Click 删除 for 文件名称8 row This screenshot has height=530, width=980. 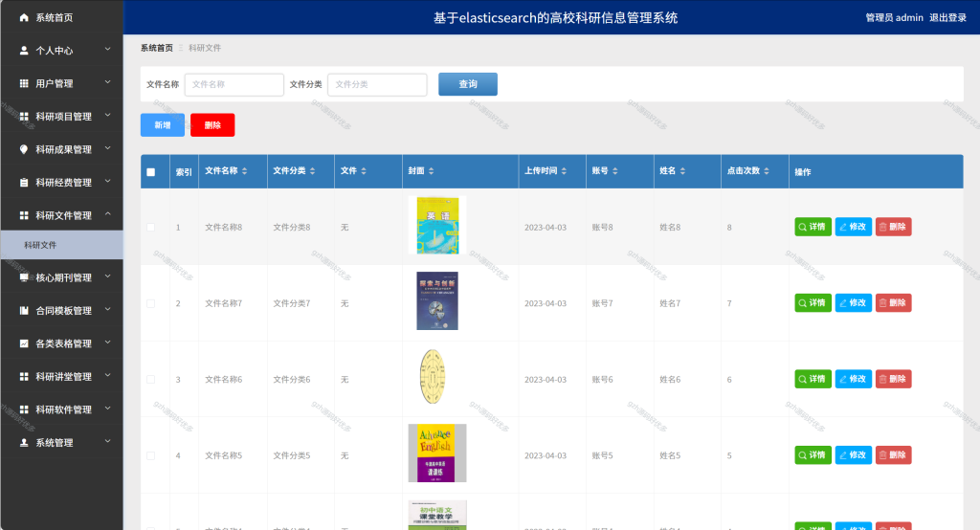[x=893, y=227]
